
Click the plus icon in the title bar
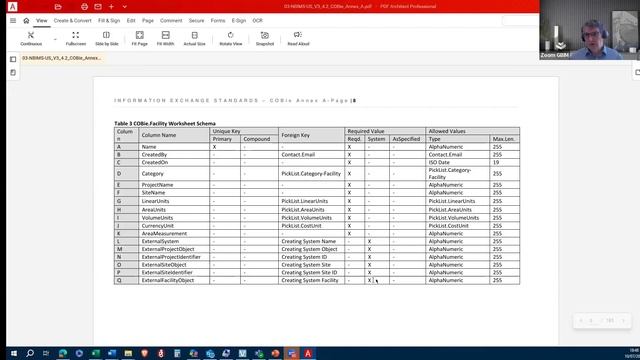coord(111,7)
